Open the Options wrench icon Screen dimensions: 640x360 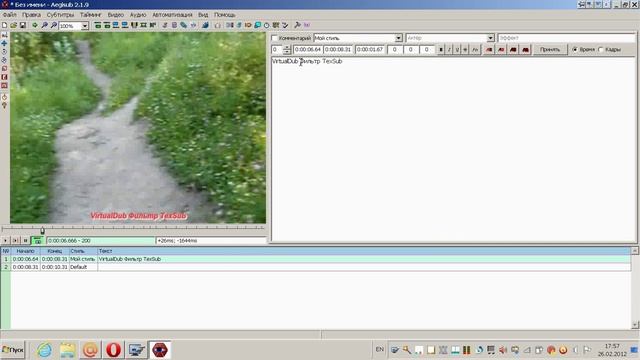pyautogui.click(x=298, y=25)
